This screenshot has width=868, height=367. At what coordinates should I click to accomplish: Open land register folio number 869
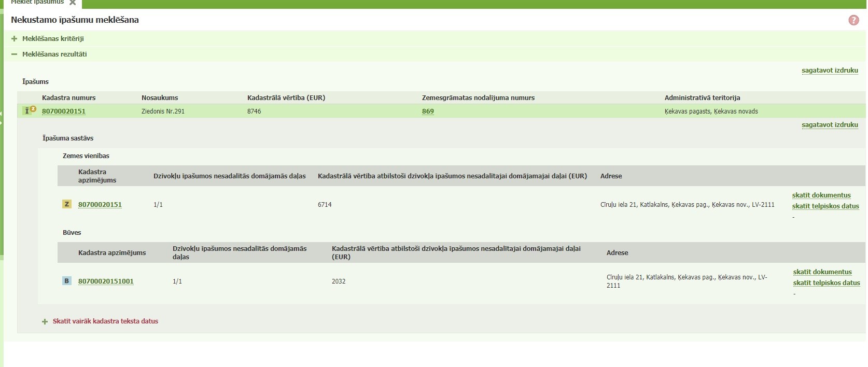tap(428, 111)
